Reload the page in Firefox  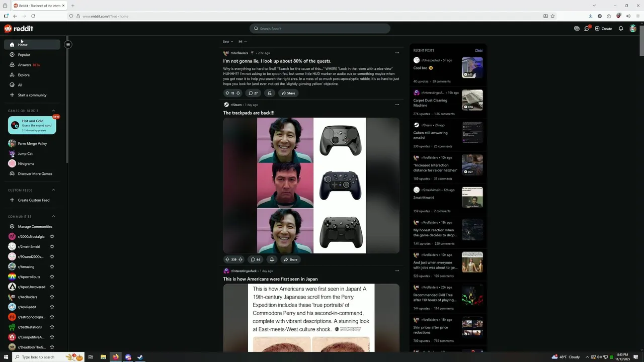point(33,16)
